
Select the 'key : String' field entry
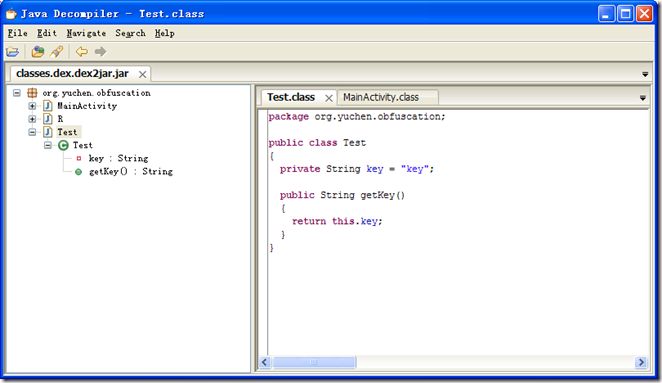coord(118,159)
